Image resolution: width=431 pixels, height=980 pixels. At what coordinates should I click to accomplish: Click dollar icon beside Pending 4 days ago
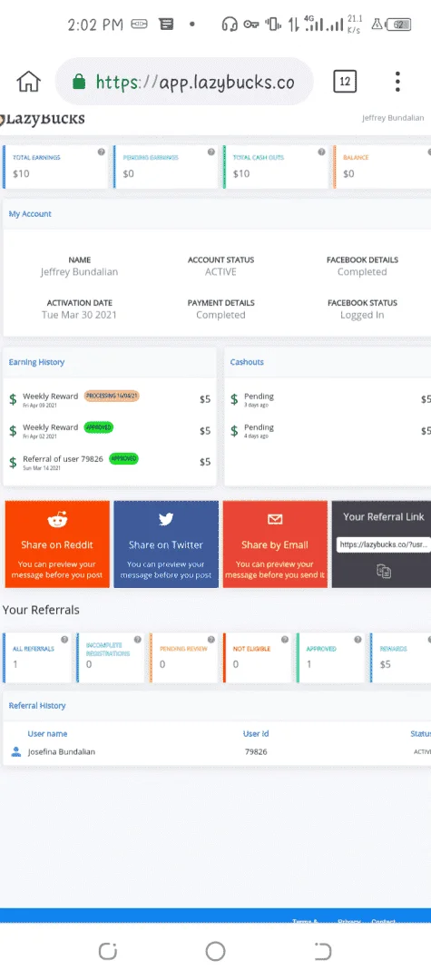tap(234, 431)
